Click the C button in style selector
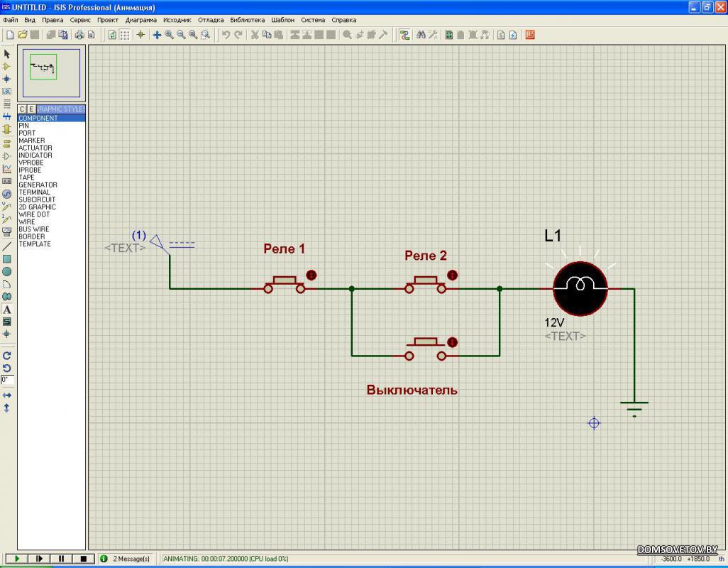728x568 pixels. pos(22,109)
